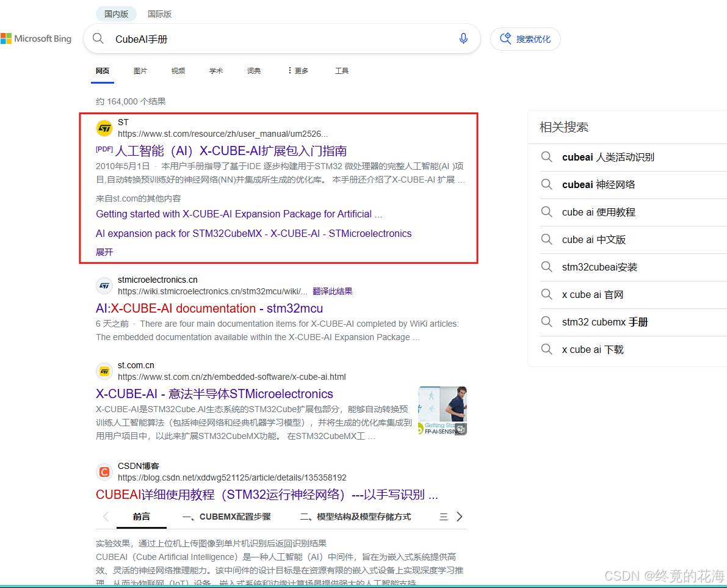Open X-CUBE-AI - 意法半导体STMicroelectronics result
This screenshot has height=588, width=727.
(214, 394)
